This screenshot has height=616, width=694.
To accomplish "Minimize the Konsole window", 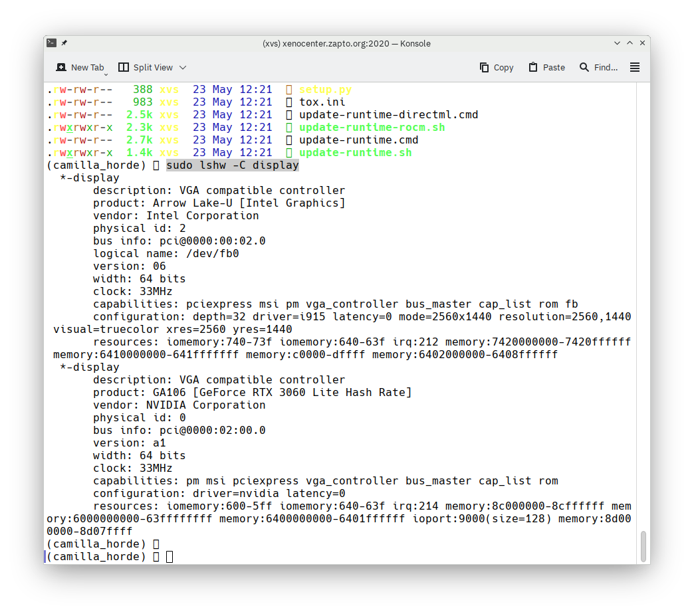I will click(x=617, y=43).
